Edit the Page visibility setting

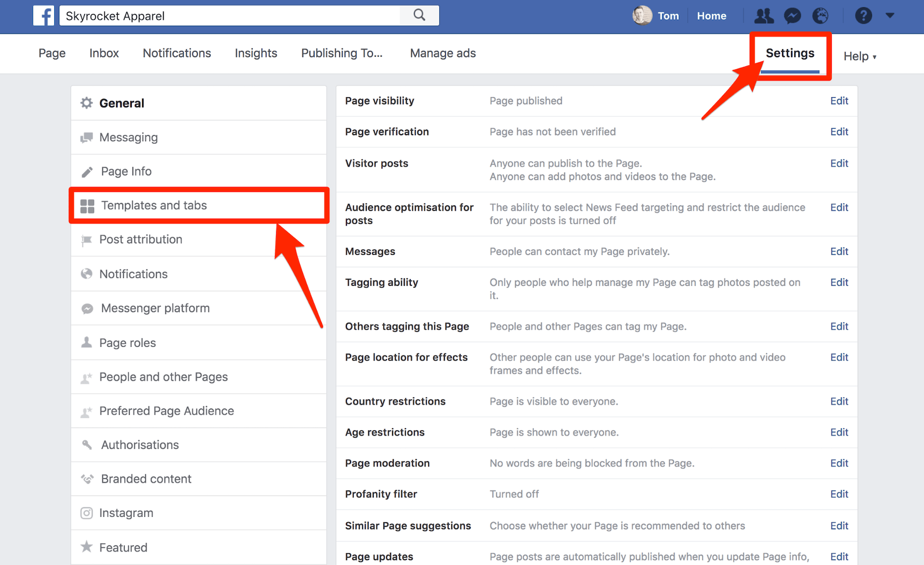[839, 101]
